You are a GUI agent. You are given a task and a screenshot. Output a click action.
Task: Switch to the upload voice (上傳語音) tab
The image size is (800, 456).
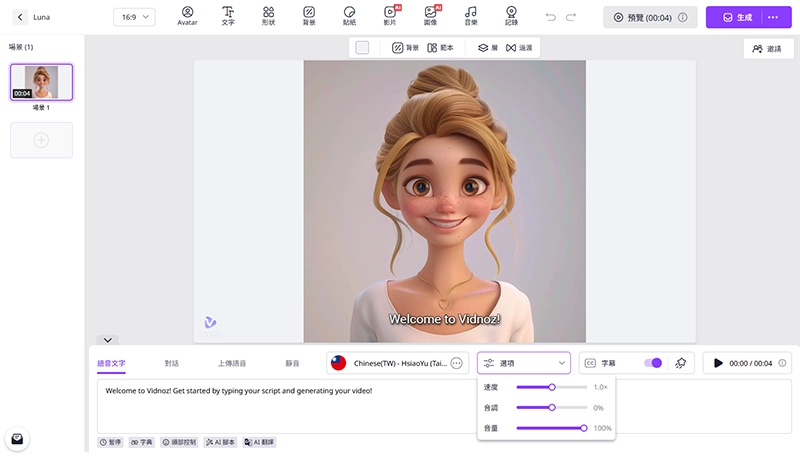(232, 363)
